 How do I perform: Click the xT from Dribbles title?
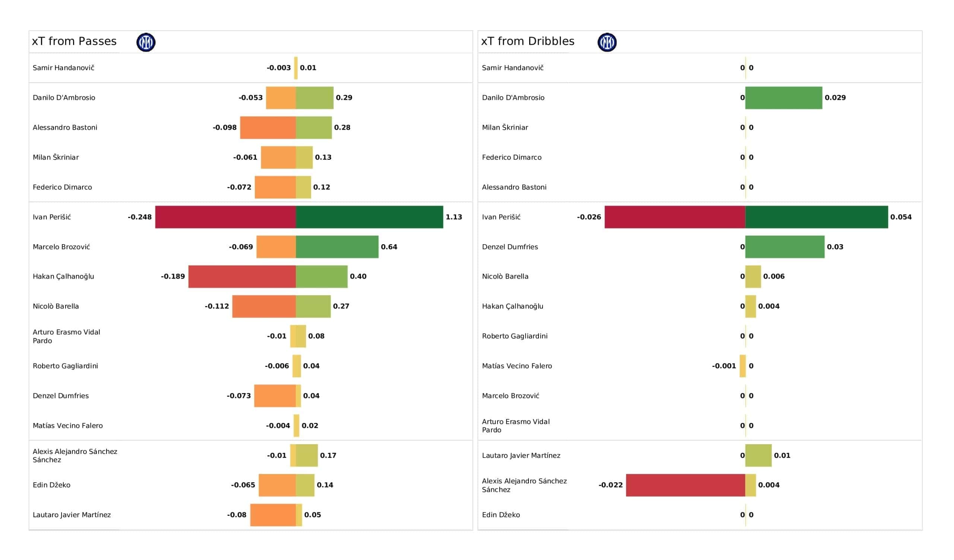click(527, 41)
